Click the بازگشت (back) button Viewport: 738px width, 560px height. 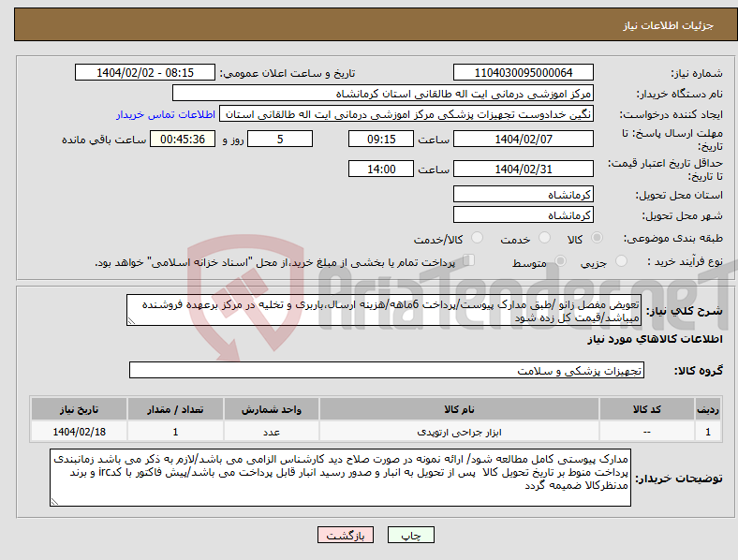346,535
